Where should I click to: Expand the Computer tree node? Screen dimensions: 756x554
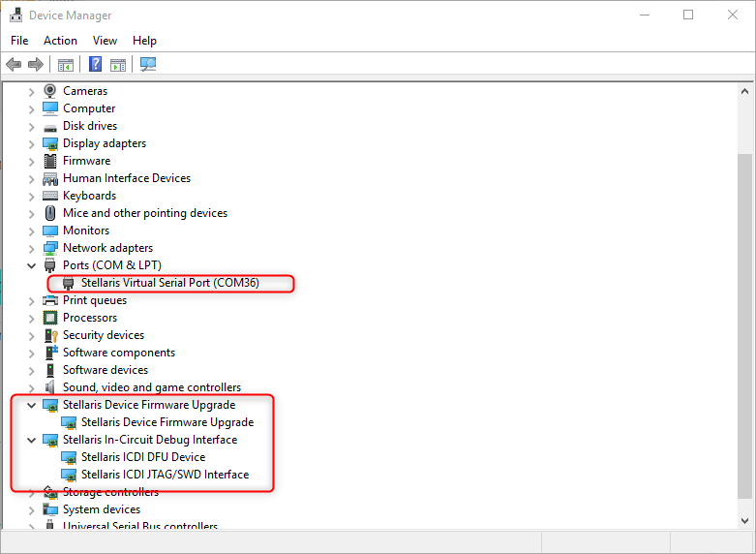pos(31,109)
